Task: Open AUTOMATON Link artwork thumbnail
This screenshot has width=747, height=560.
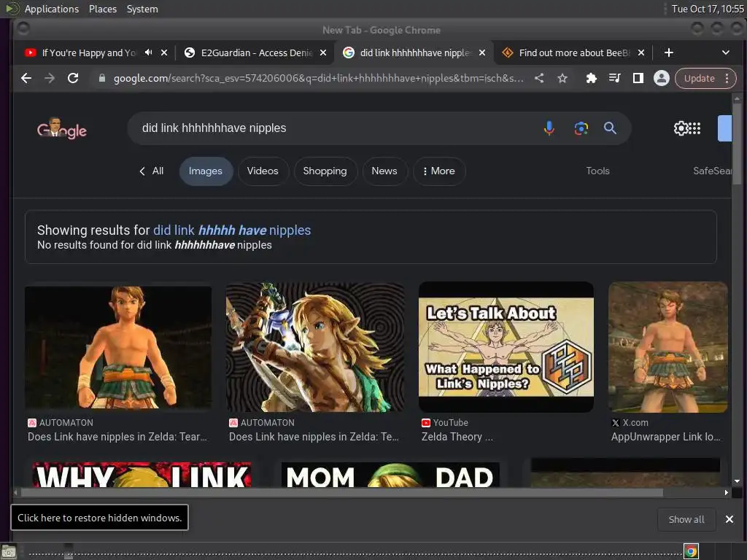Action: 315,347
